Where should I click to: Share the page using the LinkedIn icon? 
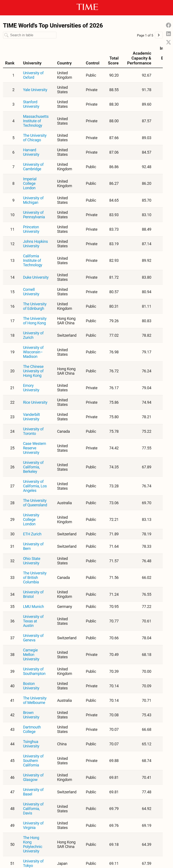pyautogui.click(x=168, y=34)
